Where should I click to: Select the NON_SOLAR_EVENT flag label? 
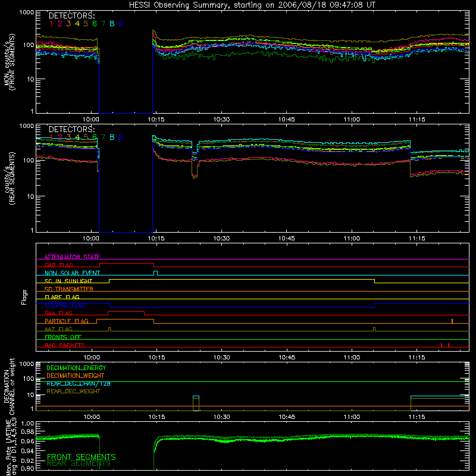[72, 273]
